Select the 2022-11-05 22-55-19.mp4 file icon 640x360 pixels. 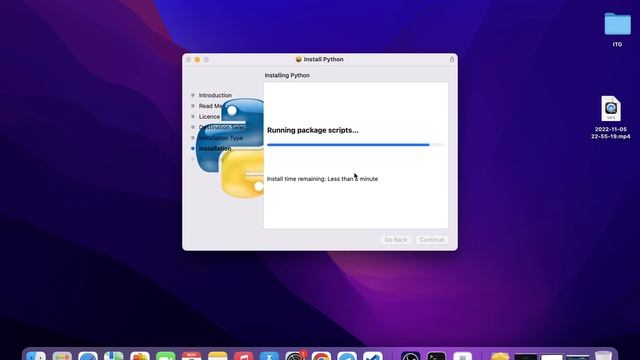(611, 109)
